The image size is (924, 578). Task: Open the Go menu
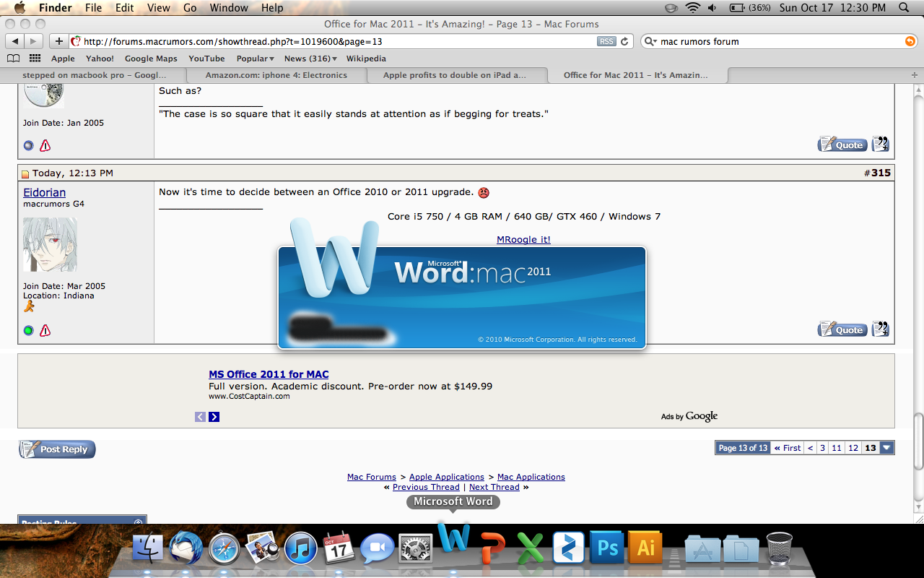pyautogui.click(x=190, y=8)
